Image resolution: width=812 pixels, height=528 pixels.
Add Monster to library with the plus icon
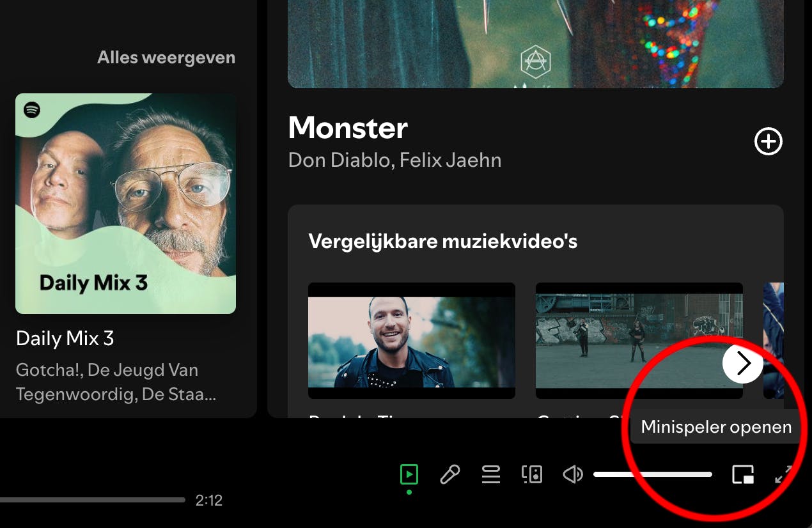click(x=769, y=142)
